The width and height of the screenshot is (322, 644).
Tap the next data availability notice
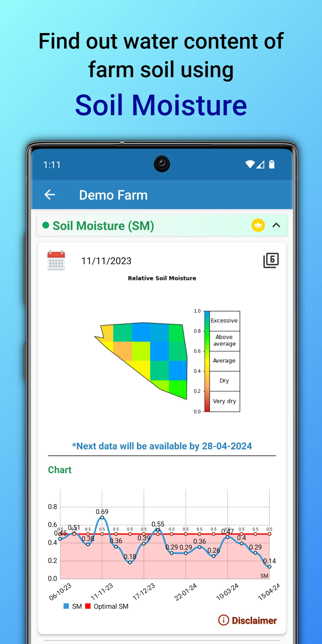(x=162, y=446)
